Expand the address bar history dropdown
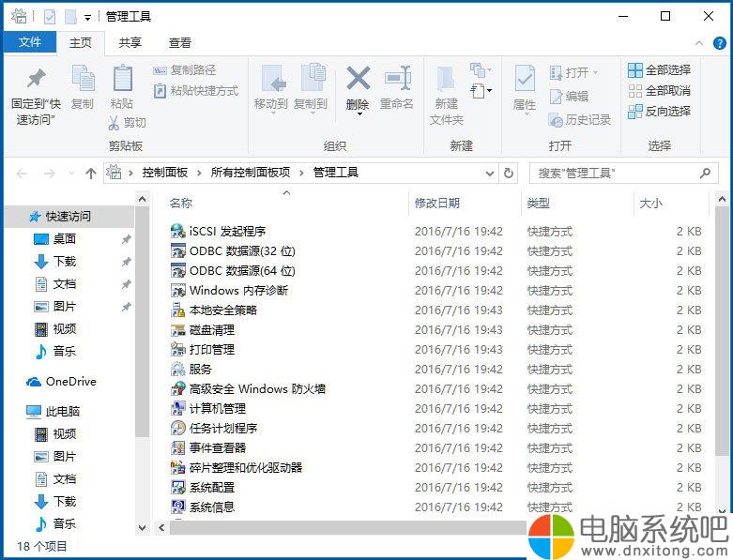This screenshot has width=733, height=560. coord(489,174)
